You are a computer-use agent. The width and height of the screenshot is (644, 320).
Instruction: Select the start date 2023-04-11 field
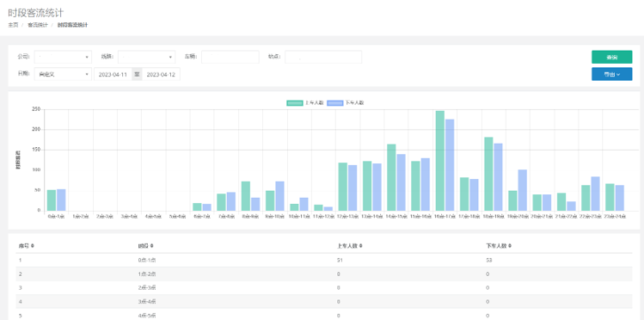(x=113, y=74)
